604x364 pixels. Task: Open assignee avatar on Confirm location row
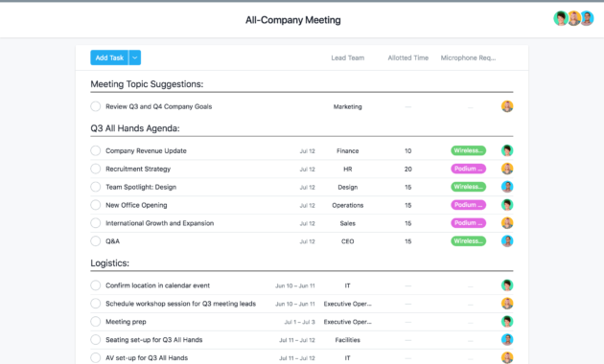coord(507,285)
